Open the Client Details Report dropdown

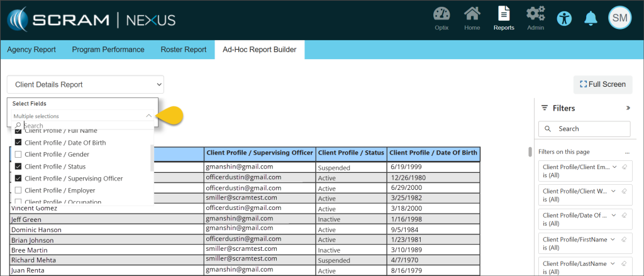coord(86,84)
